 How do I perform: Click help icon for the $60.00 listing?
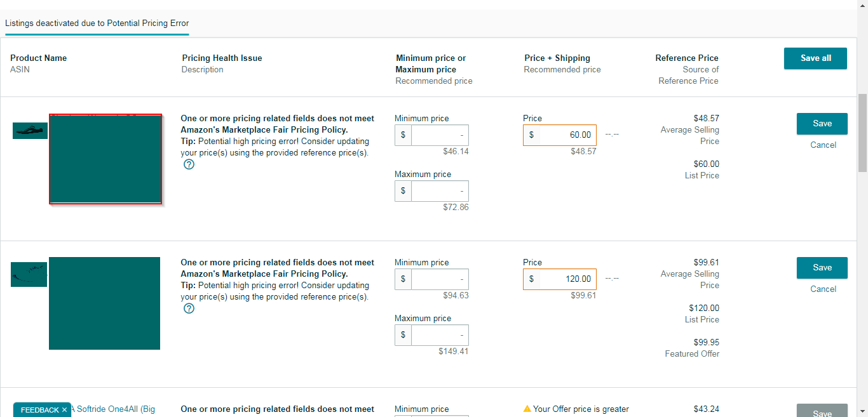pyautogui.click(x=189, y=164)
